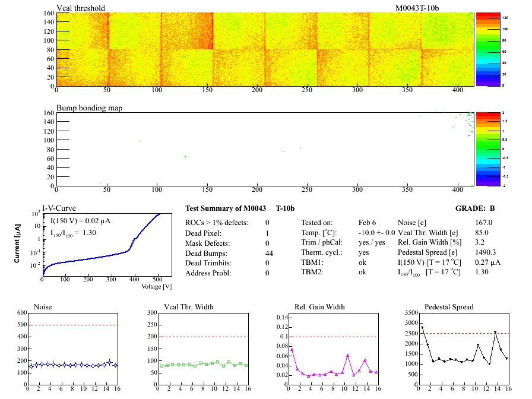Click the Vcal Thr. Width plot title
Screen dimensions: 532x399
pyautogui.click(x=189, y=307)
